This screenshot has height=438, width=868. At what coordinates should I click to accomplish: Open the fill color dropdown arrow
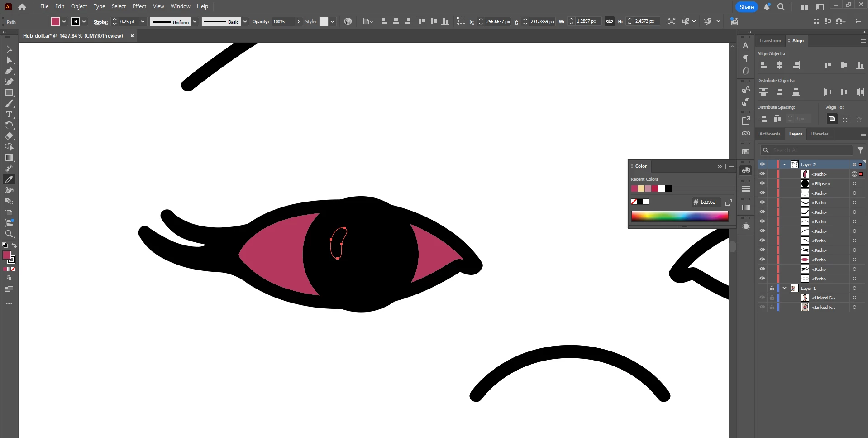click(64, 21)
